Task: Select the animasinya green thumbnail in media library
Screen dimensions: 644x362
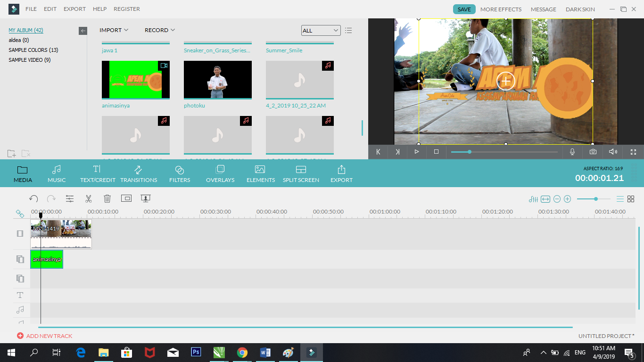Action: [136, 79]
